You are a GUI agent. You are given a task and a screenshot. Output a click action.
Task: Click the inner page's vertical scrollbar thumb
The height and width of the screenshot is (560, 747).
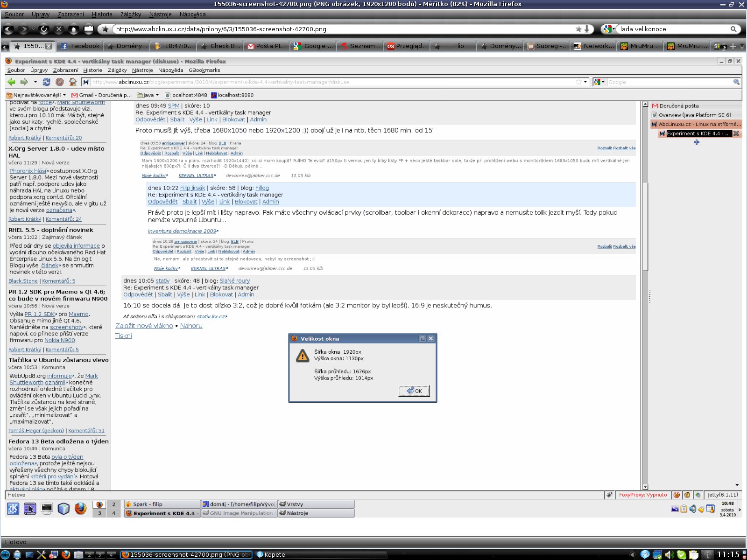[645, 226]
